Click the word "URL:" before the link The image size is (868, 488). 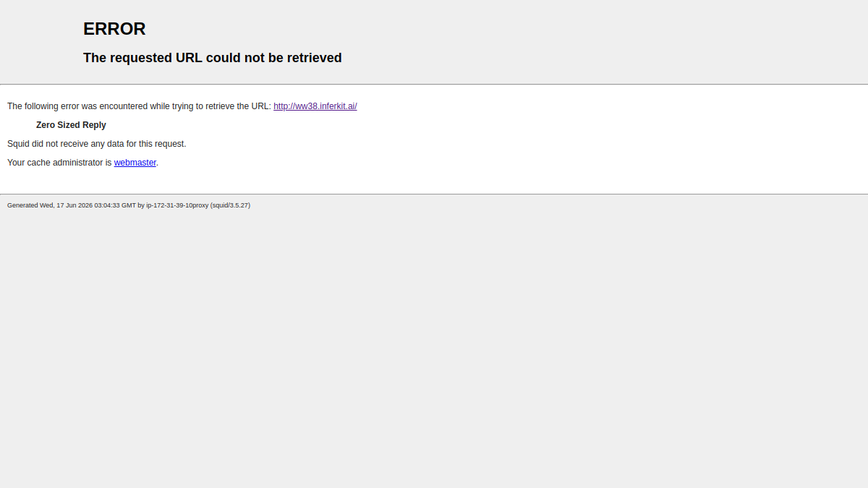[x=261, y=106]
